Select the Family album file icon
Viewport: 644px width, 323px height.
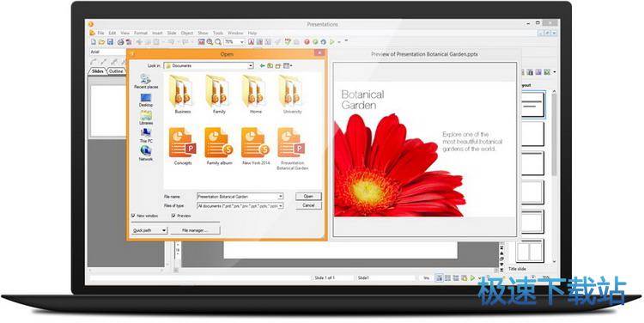click(x=218, y=143)
